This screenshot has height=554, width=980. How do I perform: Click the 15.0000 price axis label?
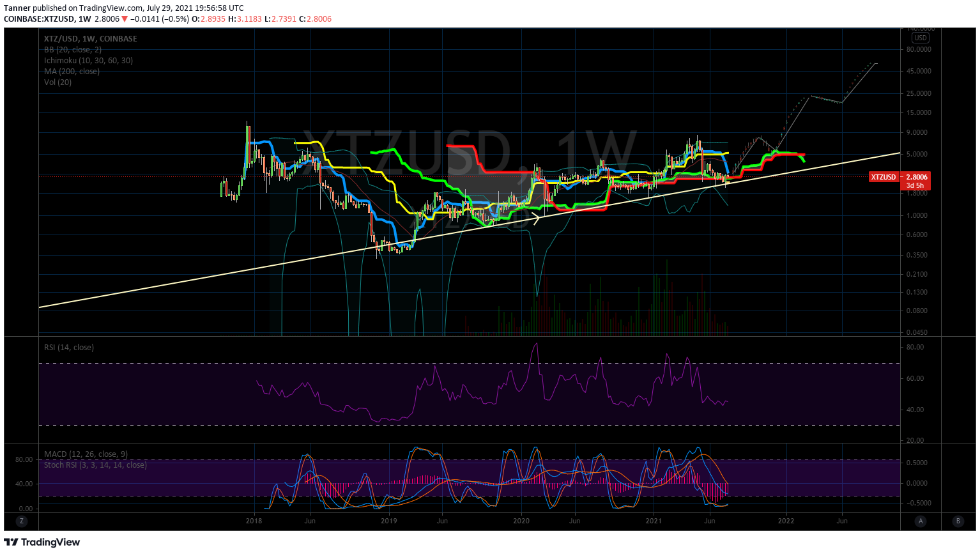pos(919,112)
